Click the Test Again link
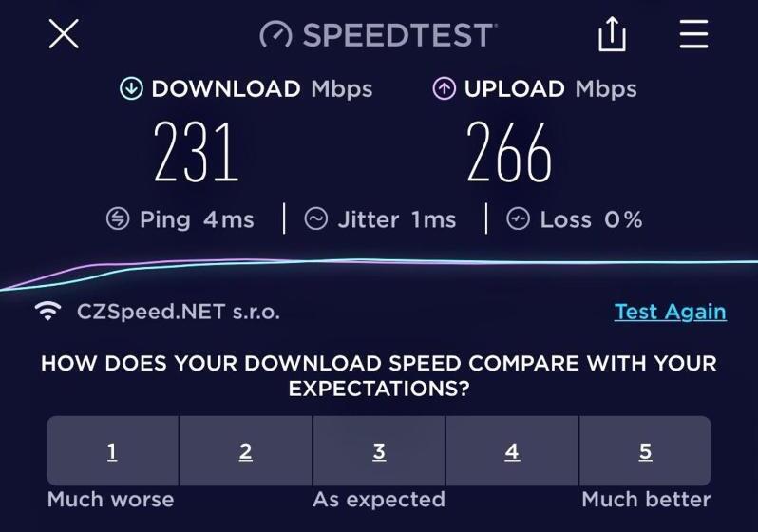The width and height of the screenshot is (758, 532). point(670,312)
